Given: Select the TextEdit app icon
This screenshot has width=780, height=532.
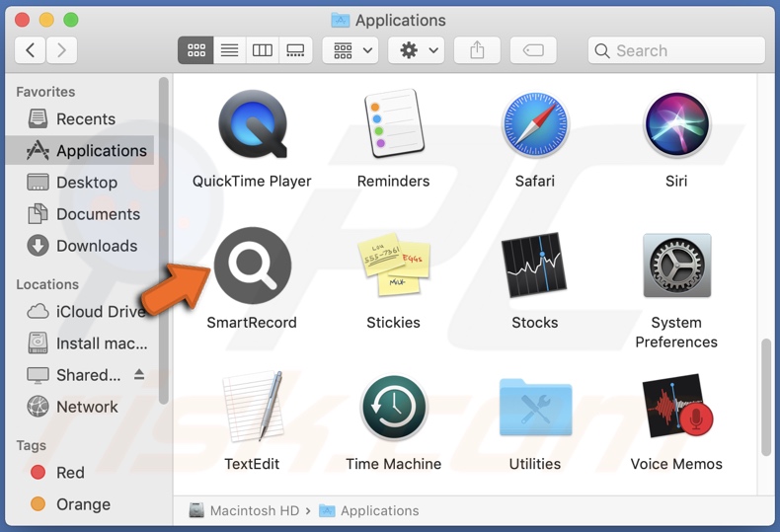Looking at the screenshot, I should pyautogui.click(x=252, y=407).
